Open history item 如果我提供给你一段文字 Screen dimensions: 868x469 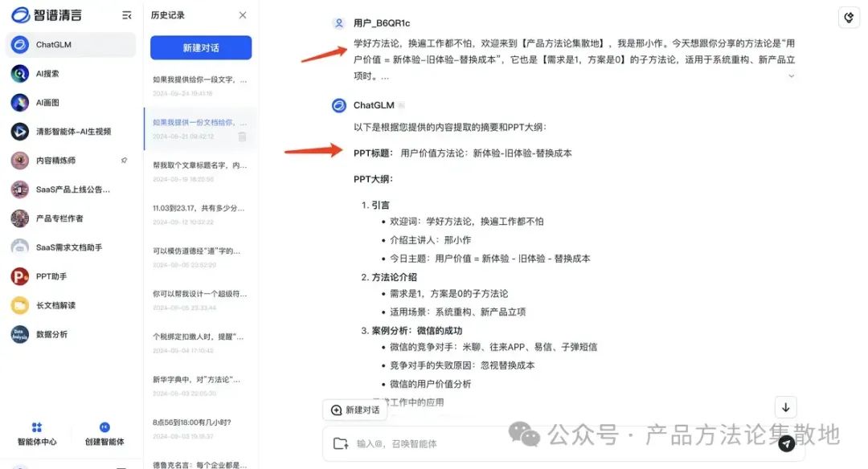200,86
